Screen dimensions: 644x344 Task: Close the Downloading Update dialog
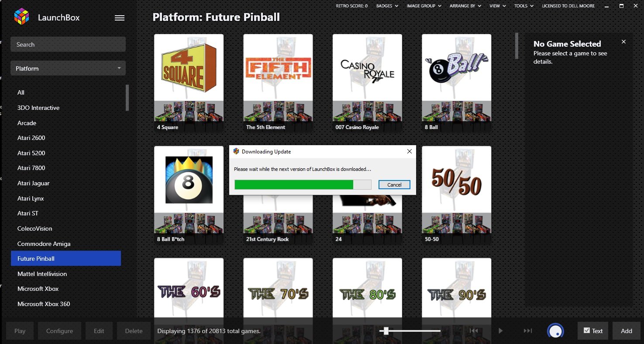tap(409, 152)
